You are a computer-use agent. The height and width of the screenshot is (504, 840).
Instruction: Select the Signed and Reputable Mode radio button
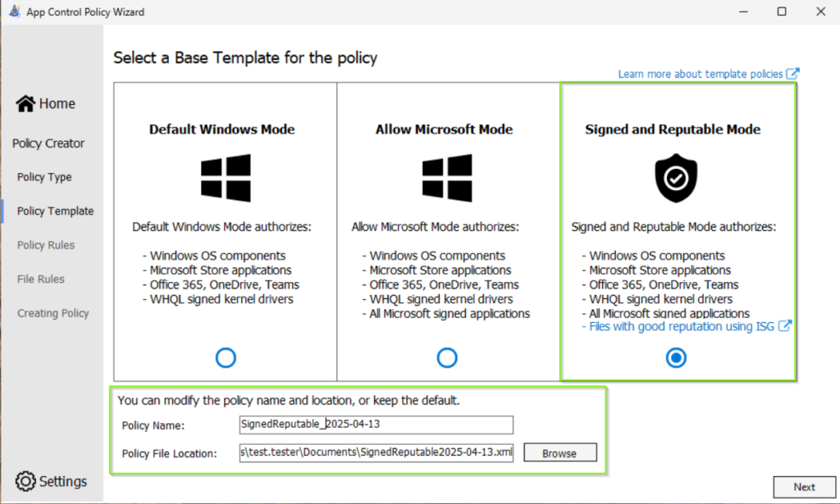pos(676,358)
